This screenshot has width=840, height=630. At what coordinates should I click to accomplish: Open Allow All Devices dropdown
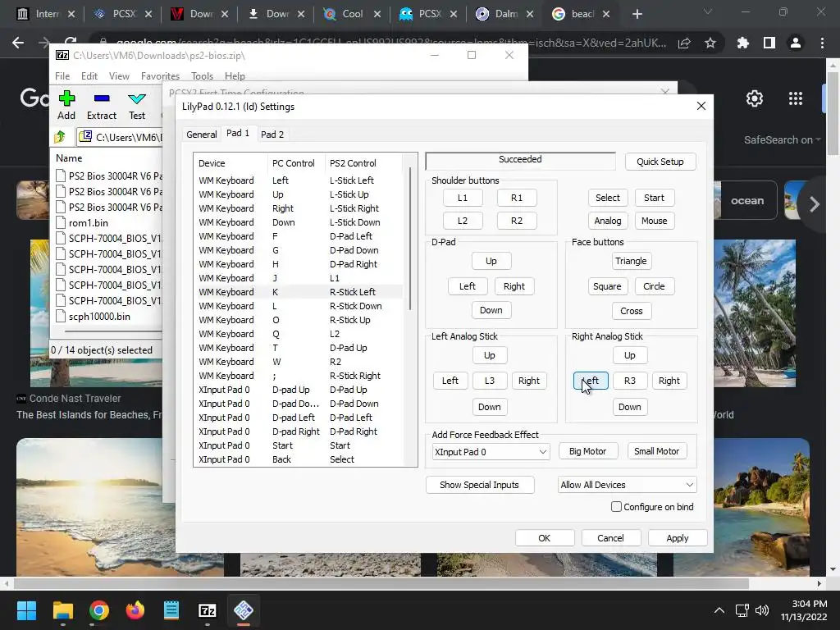(627, 485)
